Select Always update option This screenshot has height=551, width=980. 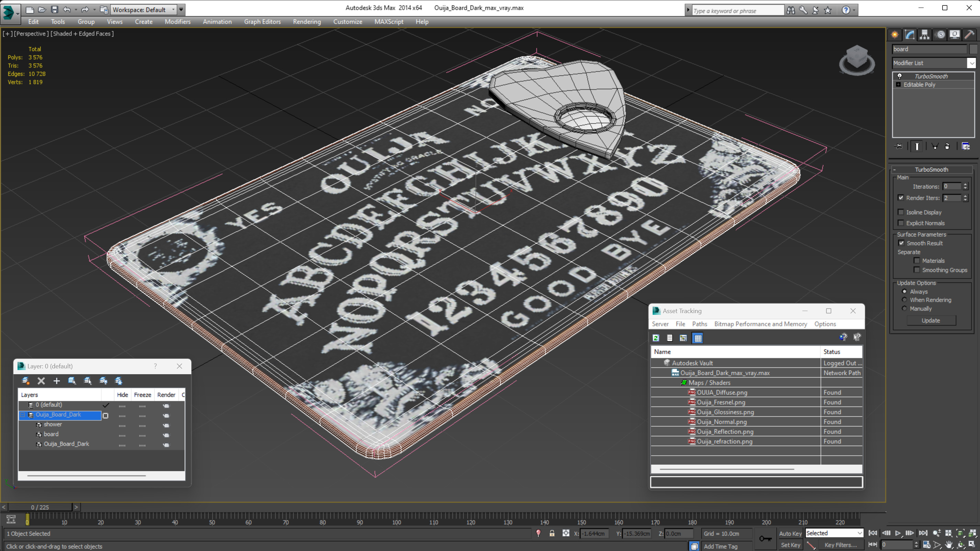click(904, 291)
